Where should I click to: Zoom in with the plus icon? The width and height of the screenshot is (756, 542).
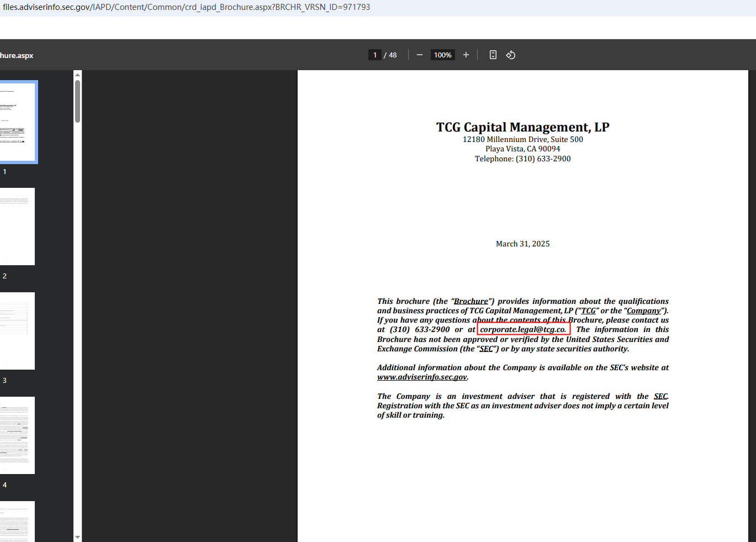[466, 55]
